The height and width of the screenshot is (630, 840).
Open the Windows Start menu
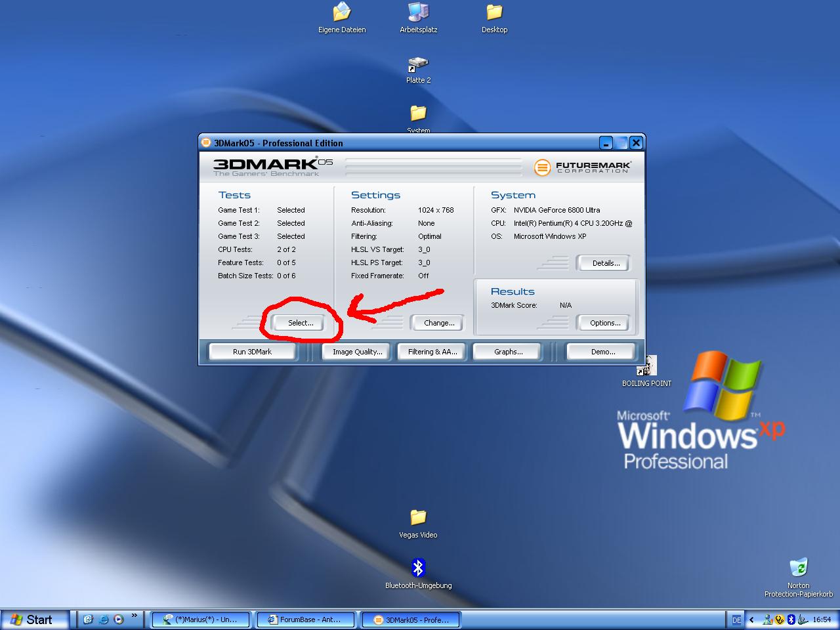pos(35,619)
